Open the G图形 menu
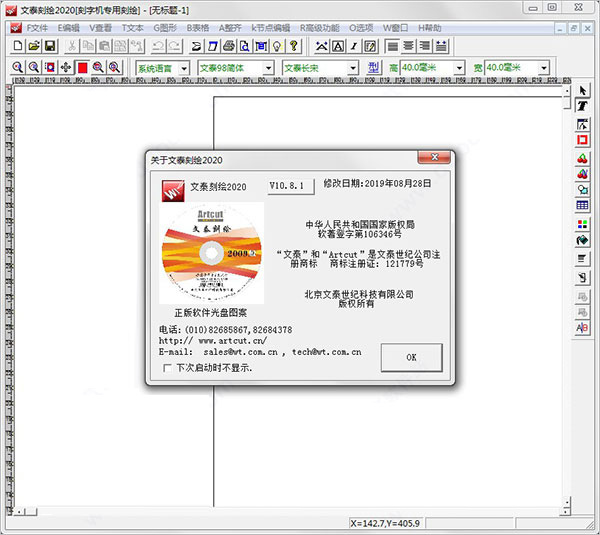The width and height of the screenshot is (600, 535). [165, 28]
